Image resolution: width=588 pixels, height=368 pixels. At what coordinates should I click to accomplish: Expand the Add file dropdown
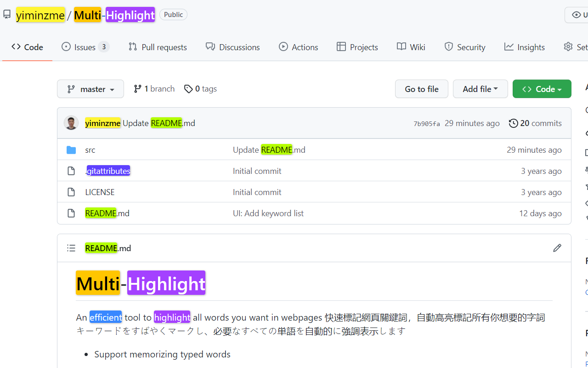[x=480, y=88]
